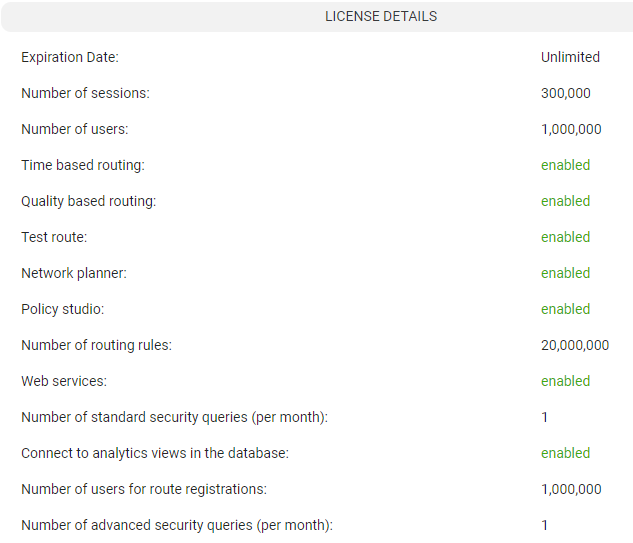The height and width of the screenshot is (543, 633).
Task: Click enabled status for Time based routing
Action: [x=565, y=165]
